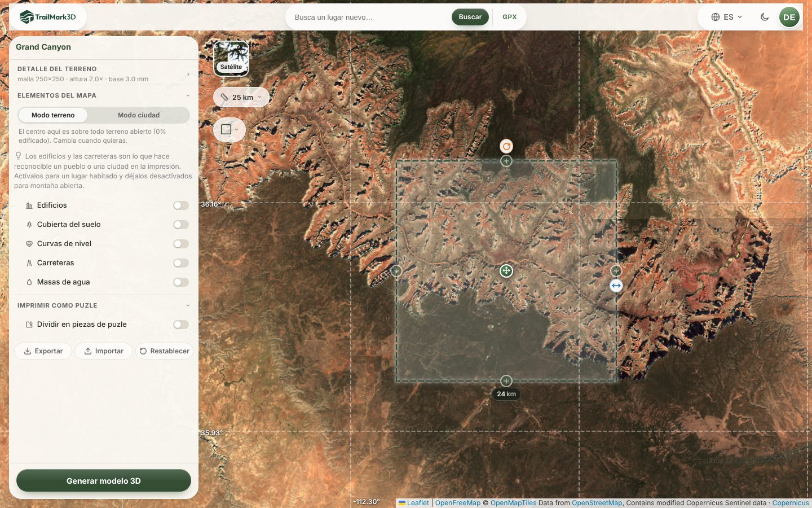Viewport: 812px width, 508px height.
Task: Open the OpenStreetMap attribution link
Action: point(597,503)
